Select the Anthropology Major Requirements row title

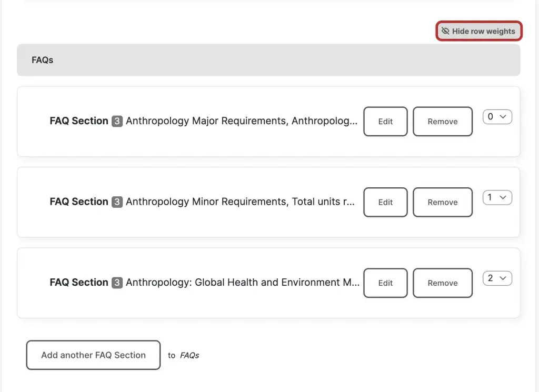pos(242,121)
